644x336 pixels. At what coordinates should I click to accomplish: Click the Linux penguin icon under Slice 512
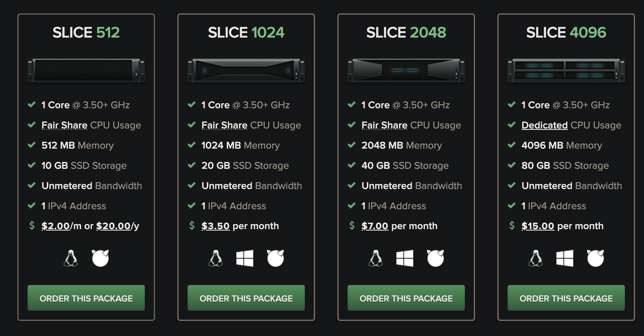point(71,258)
